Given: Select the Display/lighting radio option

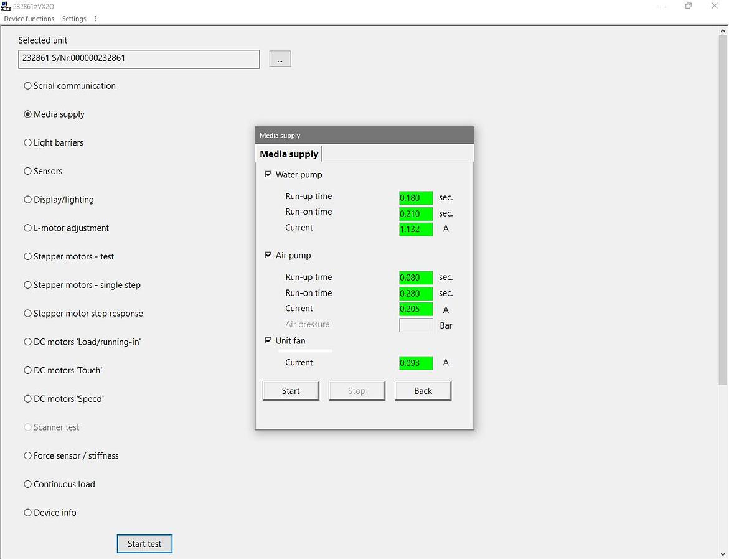Looking at the screenshot, I should coord(28,200).
